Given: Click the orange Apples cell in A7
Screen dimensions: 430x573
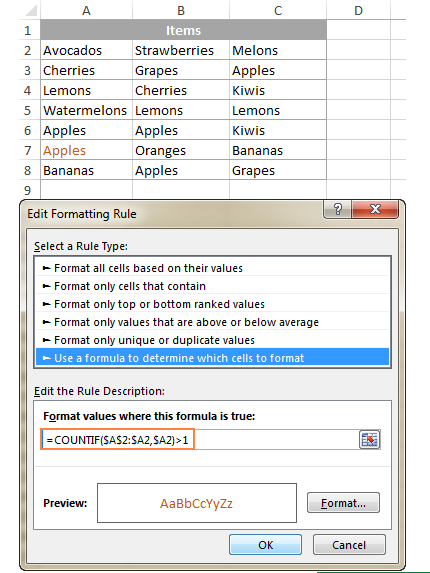Looking at the screenshot, I should [x=86, y=150].
